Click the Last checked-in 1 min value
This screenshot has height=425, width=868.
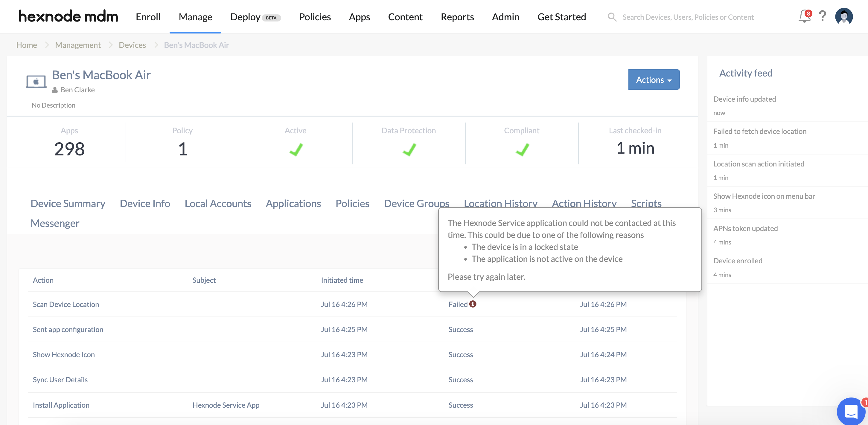[635, 148]
